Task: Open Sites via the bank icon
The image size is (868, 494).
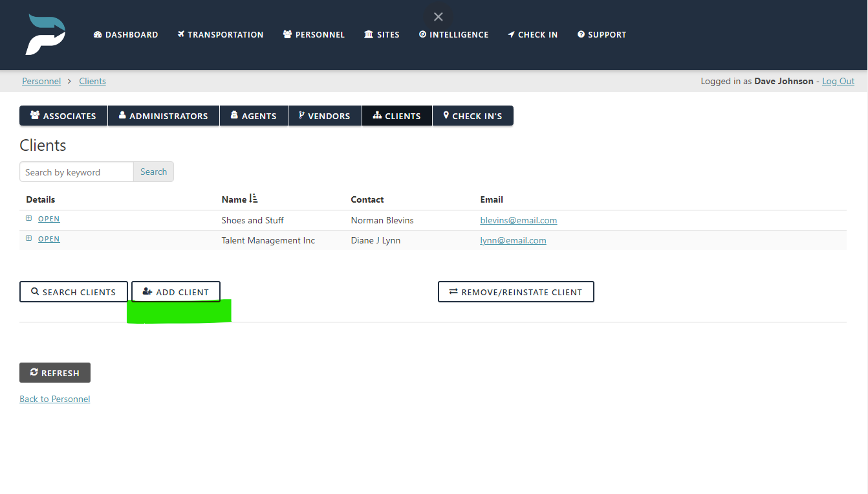Action: click(x=367, y=34)
